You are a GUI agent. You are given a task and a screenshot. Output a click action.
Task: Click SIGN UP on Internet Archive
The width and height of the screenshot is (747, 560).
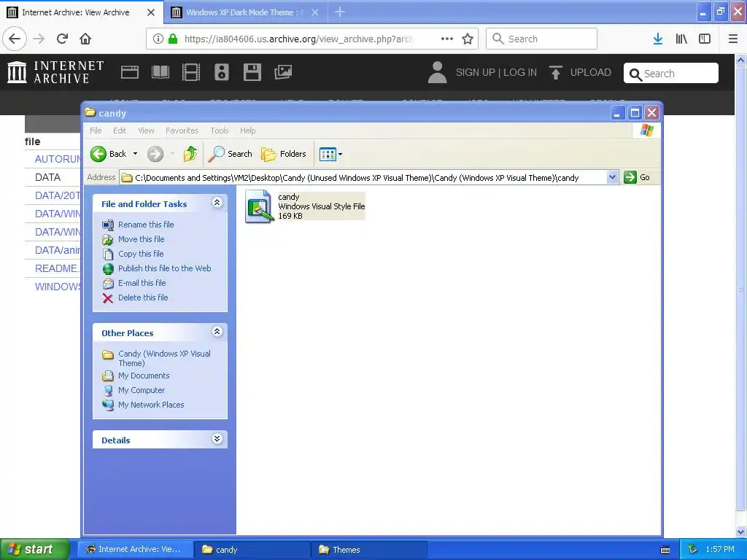(x=476, y=72)
